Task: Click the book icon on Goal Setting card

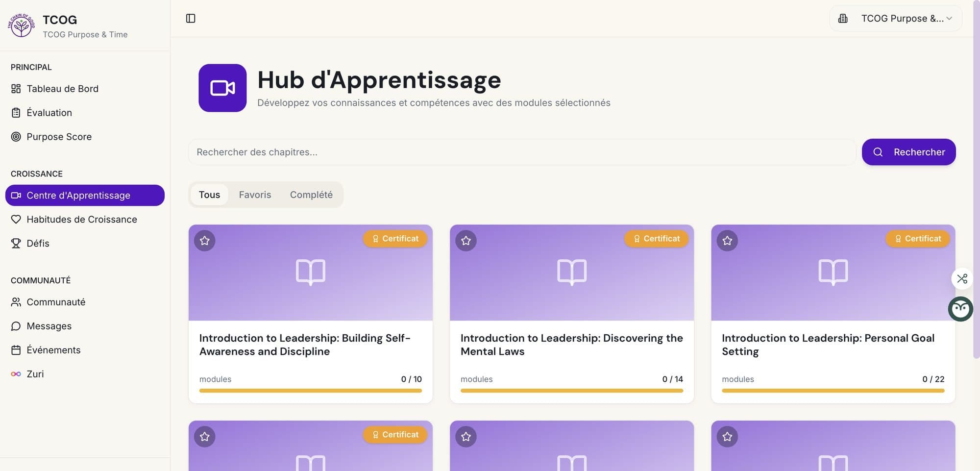Action: (833, 272)
